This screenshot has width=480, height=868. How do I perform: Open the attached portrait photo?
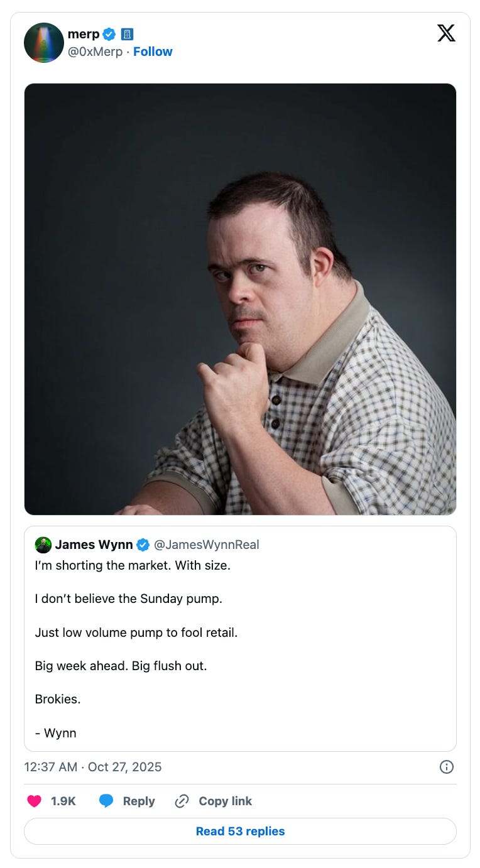[240, 299]
